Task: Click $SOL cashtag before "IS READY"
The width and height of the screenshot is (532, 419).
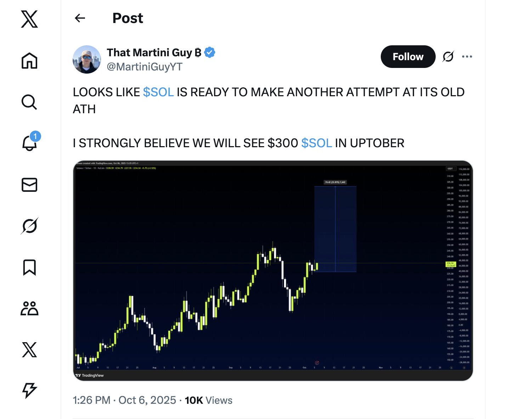Action: pyautogui.click(x=158, y=92)
